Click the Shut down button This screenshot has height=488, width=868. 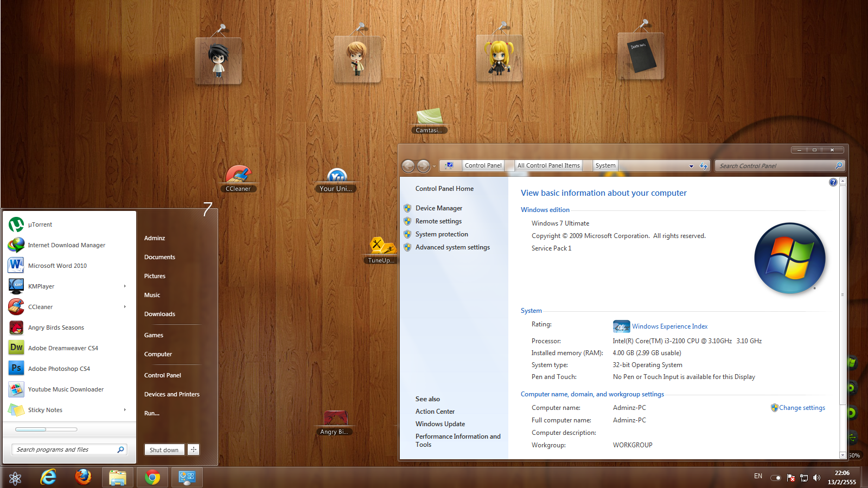164,450
